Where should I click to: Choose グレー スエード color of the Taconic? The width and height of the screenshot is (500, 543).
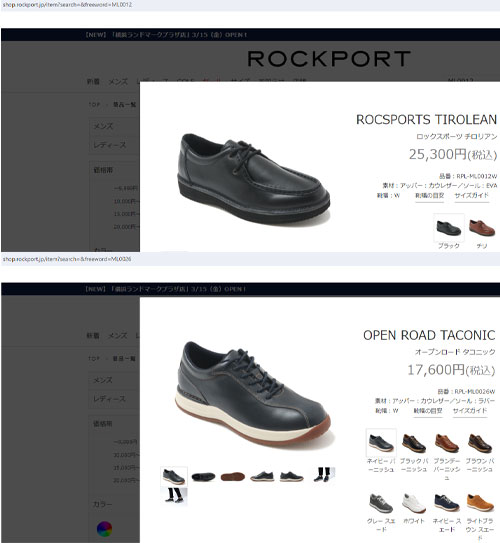tap(381, 503)
